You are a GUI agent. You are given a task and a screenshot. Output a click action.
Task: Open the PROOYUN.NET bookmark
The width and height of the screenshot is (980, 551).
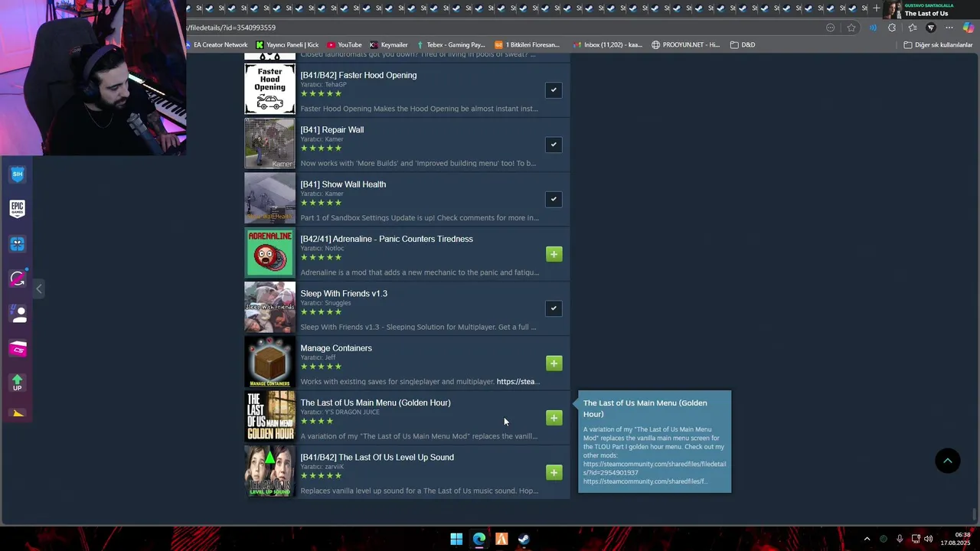pos(685,45)
